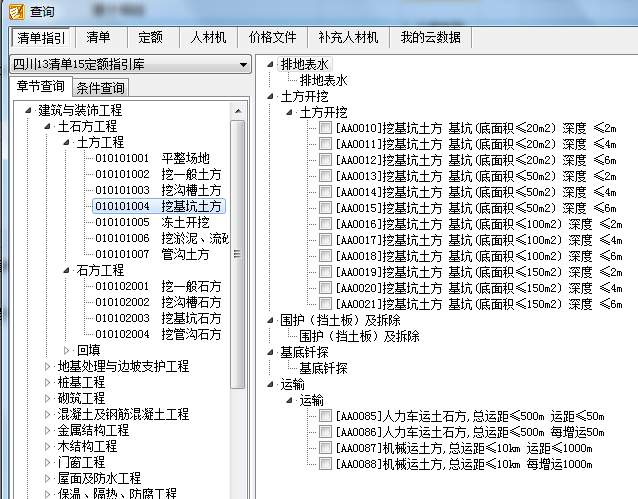The width and height of the screenshot is (638, 499).
Task: Collapse the top-level 运输 group
Action: pos(270,384)
